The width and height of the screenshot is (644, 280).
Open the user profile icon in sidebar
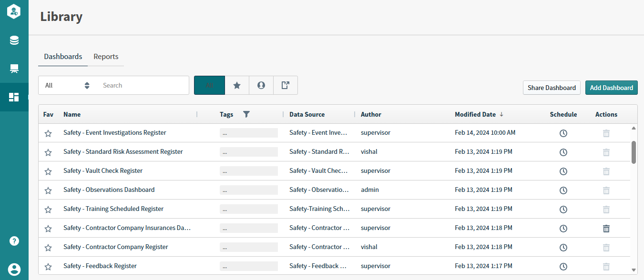tap(14, 269)
